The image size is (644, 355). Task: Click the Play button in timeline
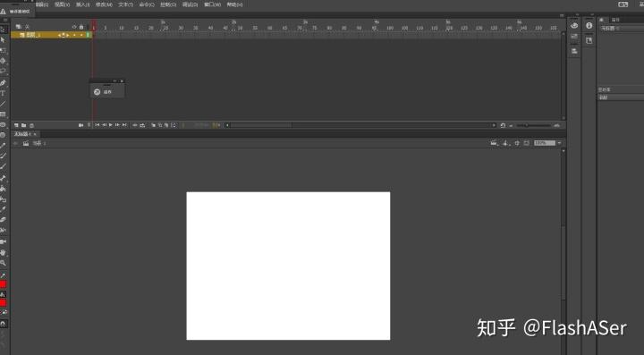pos(111,125)
